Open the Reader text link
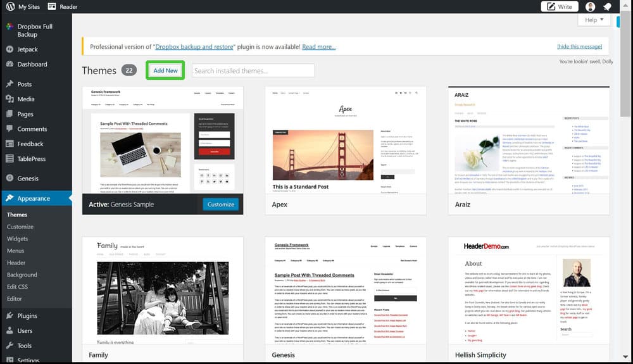 tap(68, 6)
